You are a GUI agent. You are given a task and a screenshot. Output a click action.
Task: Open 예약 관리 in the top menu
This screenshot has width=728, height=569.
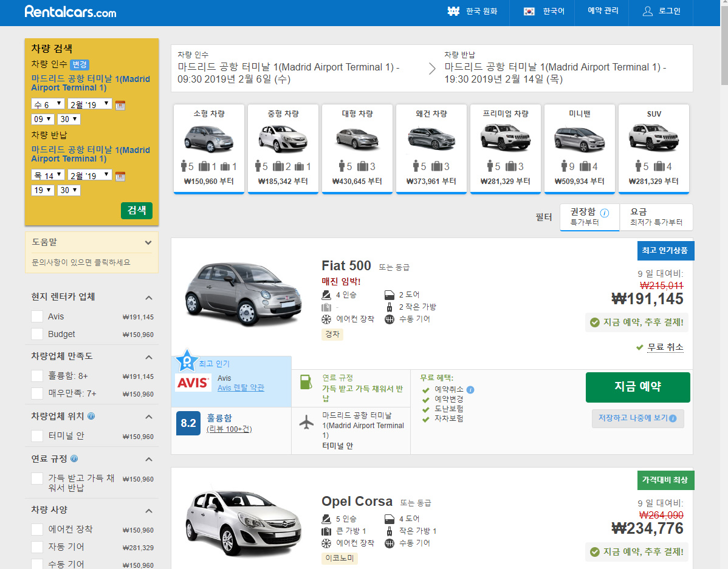tap(603, 11)
